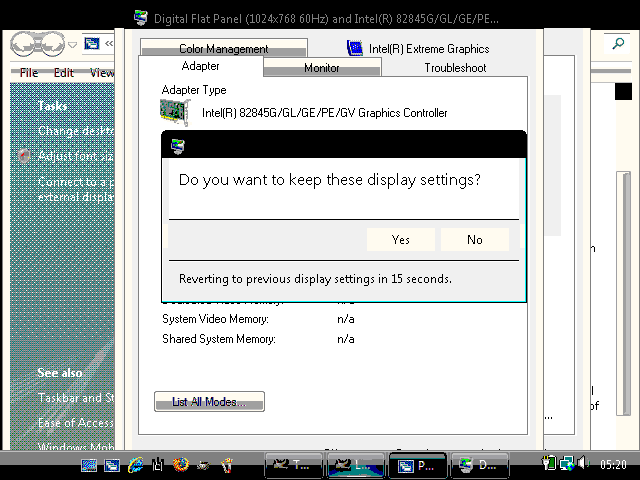Open the View menu in Control Panel window
This screenshot has width=640, height=480.
(x=102, y=73)
